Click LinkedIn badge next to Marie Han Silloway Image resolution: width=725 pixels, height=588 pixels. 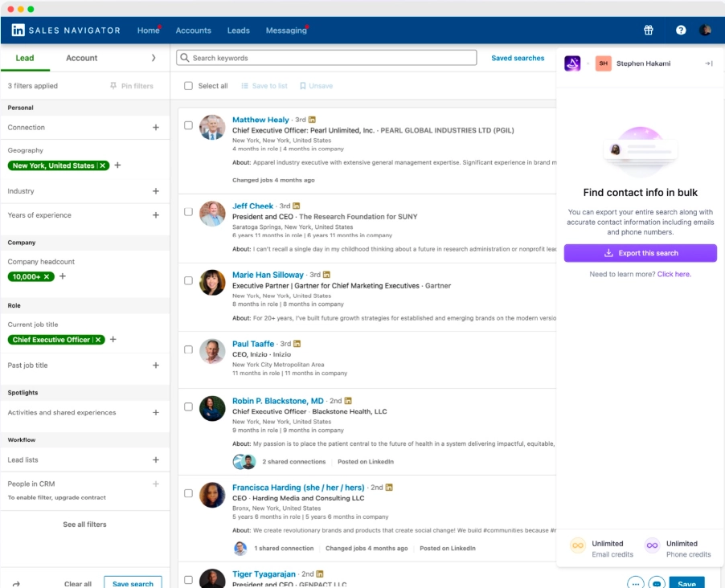(326, 275)
